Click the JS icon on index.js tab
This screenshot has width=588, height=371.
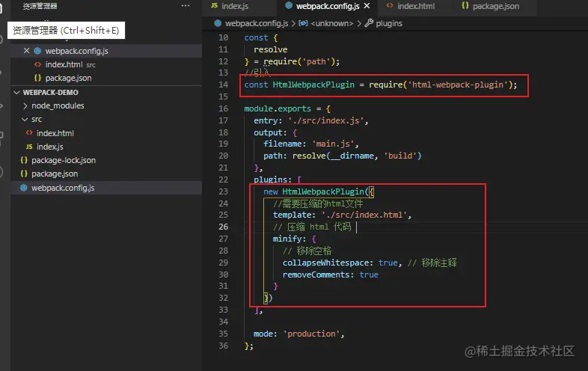pos(214,6)
